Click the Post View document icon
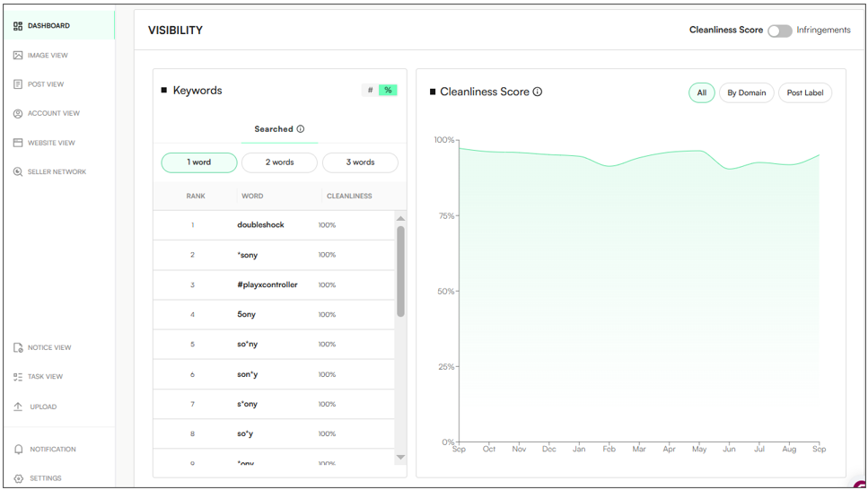The image size is (868, 490). pos(18,84)
